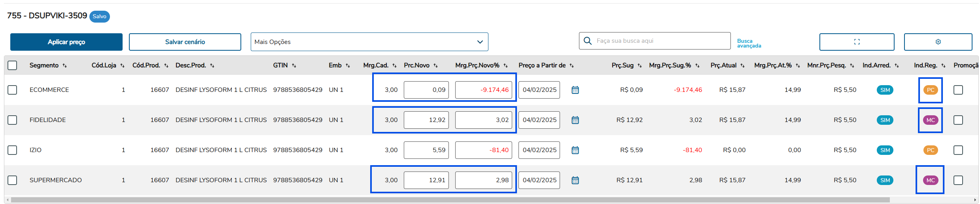The width and height of the screenshot is (980, 204).
Task: Sort by Segmento column arrows
Action: [64, 66]
